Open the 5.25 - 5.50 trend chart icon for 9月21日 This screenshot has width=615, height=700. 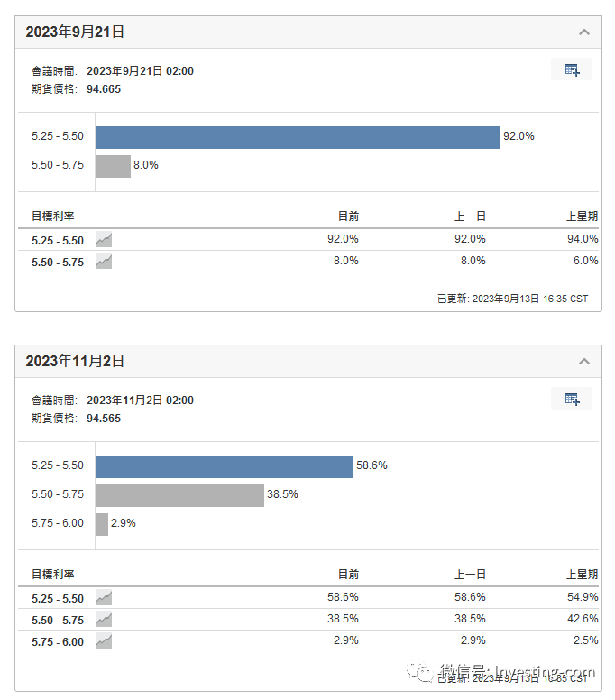tap(104, 240)
